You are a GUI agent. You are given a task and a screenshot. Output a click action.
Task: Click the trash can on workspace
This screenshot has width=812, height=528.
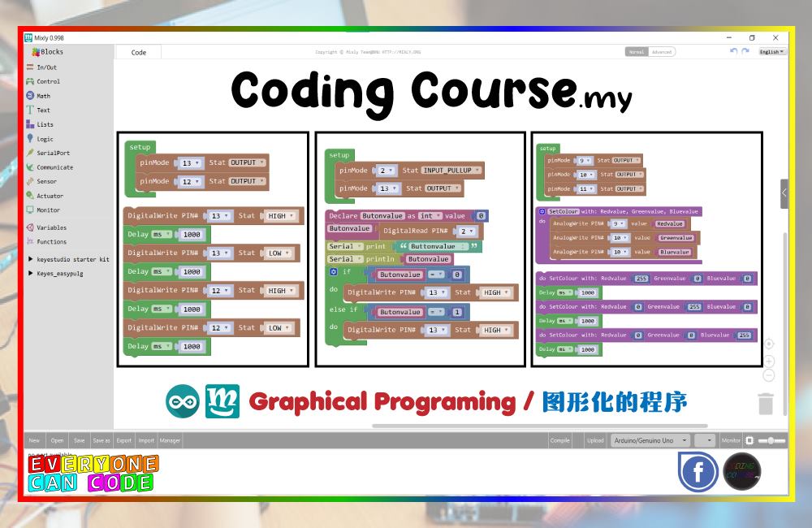tap(766, 404)
